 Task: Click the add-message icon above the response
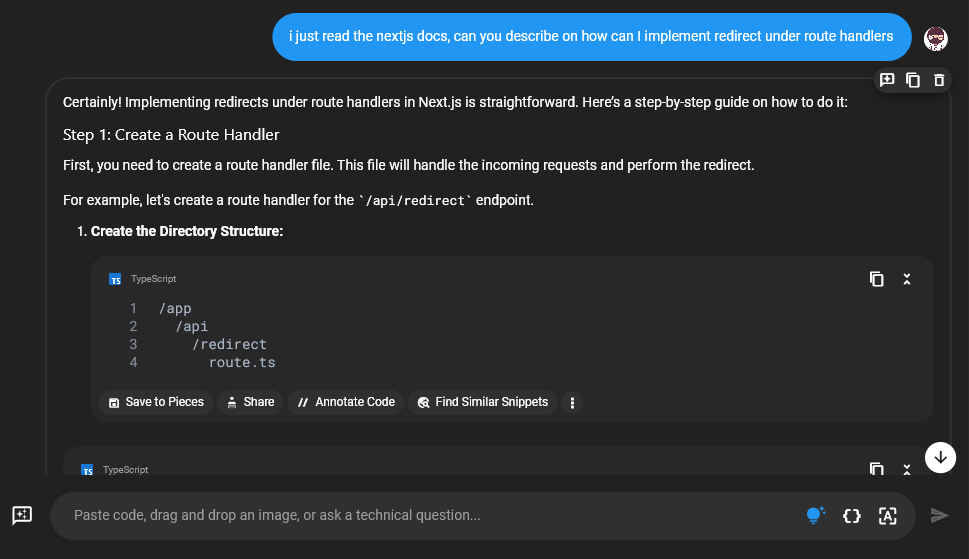coord(887,80)
